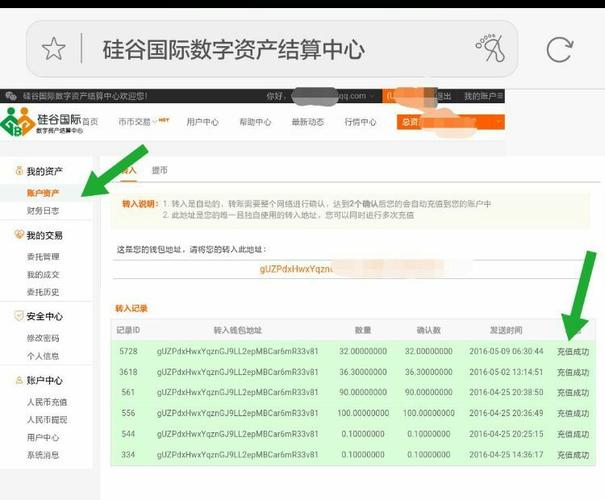Viewport: 605px width, 500px height.
Task: Click 充值成功 status in row 5728
Action: [573, 352]
